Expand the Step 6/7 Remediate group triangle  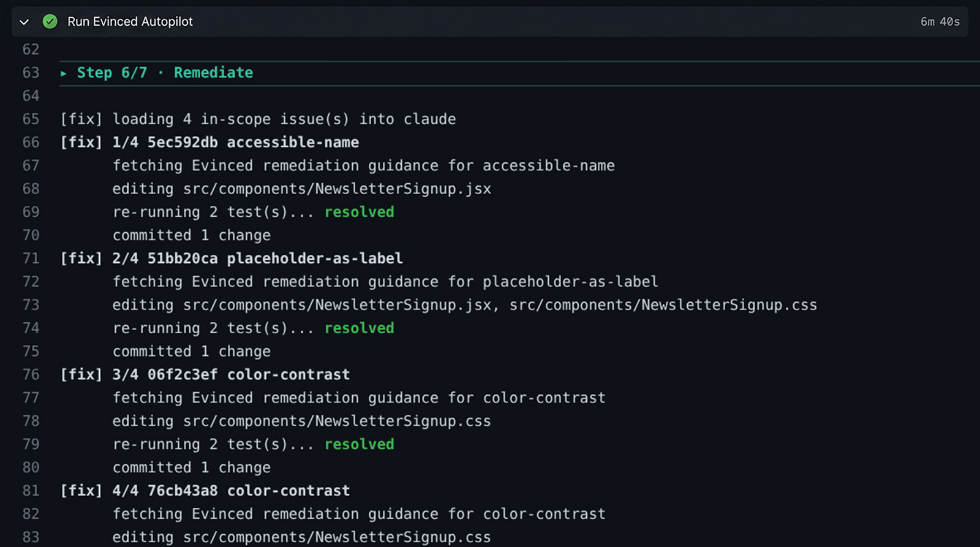click(x=64, y=73)
